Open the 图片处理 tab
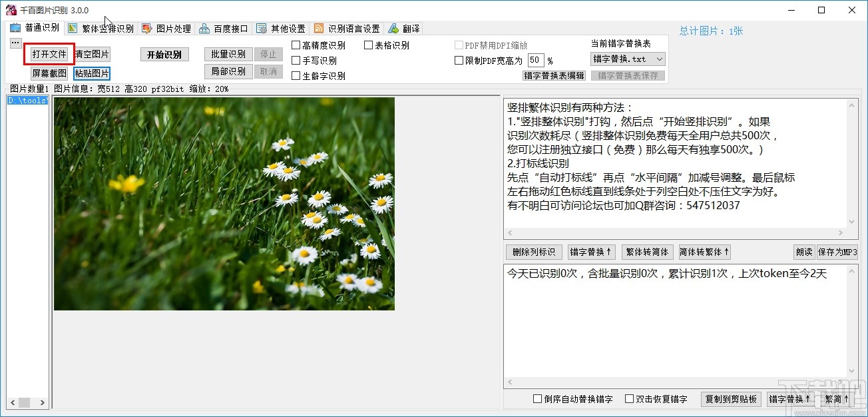 (x=166, y=29)
